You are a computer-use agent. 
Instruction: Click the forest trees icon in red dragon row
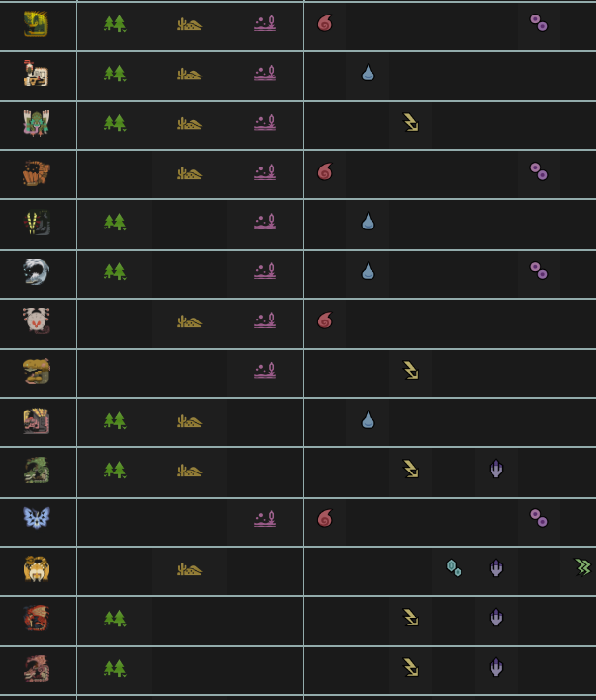[115, 619]
